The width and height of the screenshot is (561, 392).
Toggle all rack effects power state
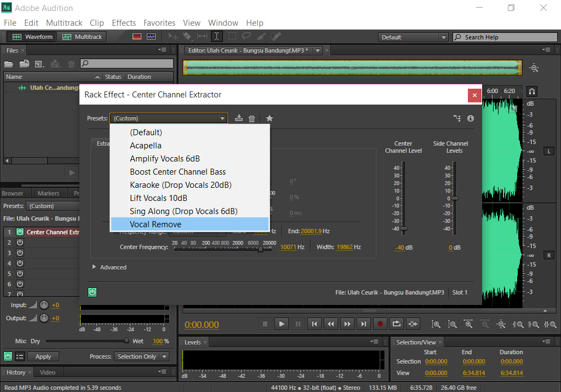click(8, 356)
